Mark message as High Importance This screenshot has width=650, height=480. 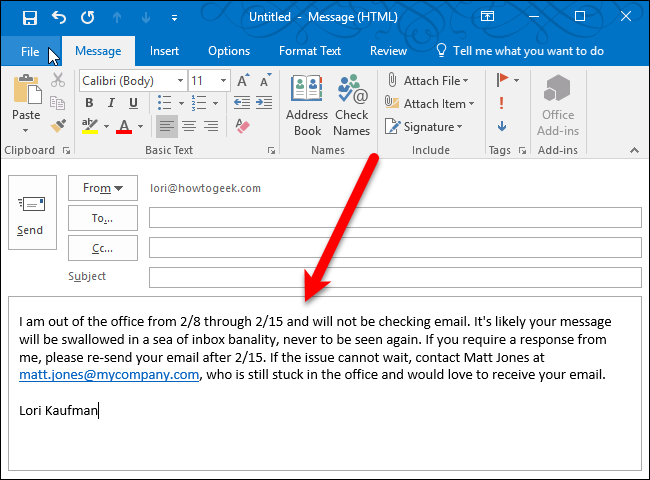[x=502, y=103]
